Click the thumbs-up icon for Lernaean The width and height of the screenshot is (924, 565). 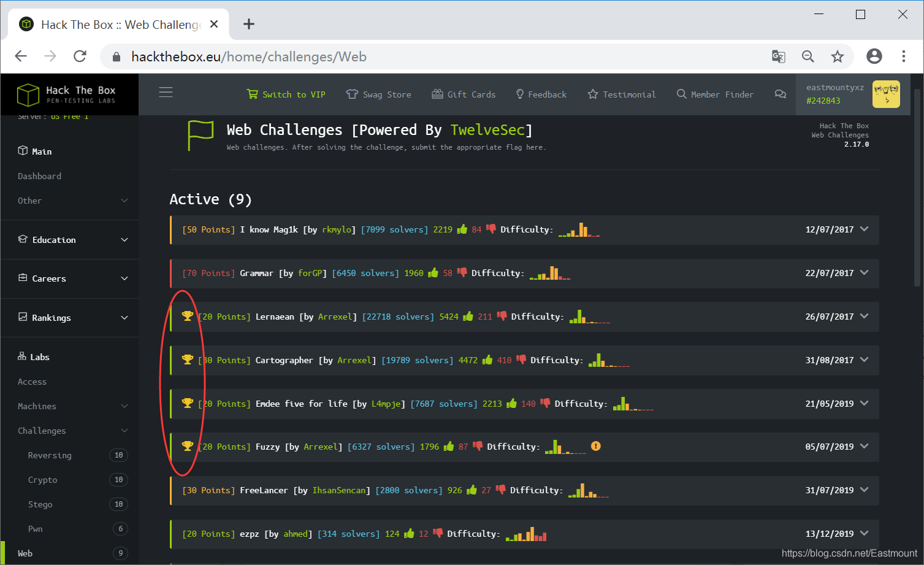pos(468,316)
